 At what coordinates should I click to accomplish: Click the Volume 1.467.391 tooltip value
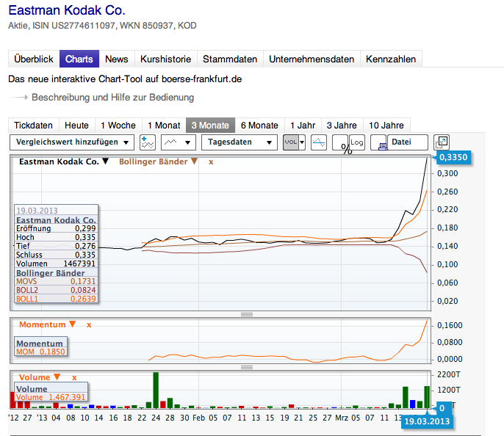[x=67, y=397]
